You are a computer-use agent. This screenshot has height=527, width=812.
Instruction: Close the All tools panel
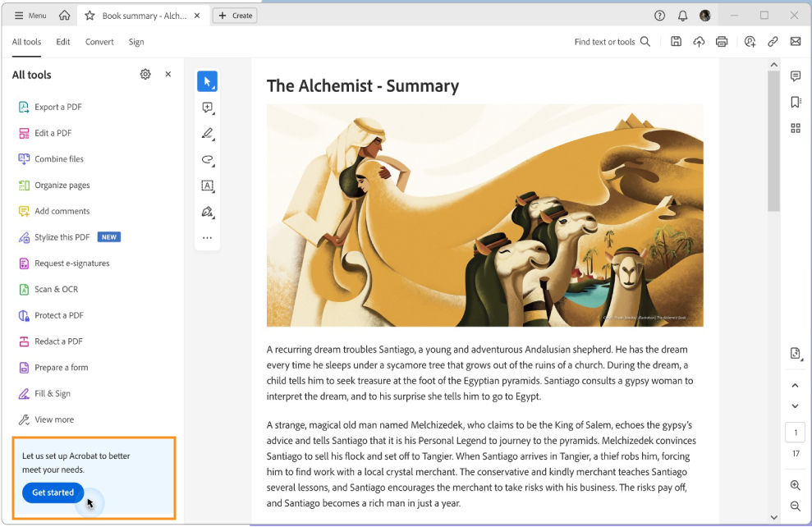coord(167,74)
